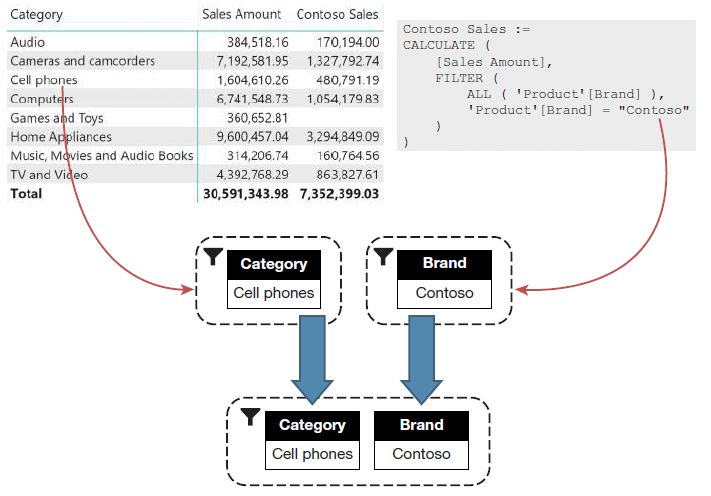This screenshot has height=496, width=711.
Task: Click the funnel icon beside the upper Brand Contoso box
Action: (x=383, y=256)
